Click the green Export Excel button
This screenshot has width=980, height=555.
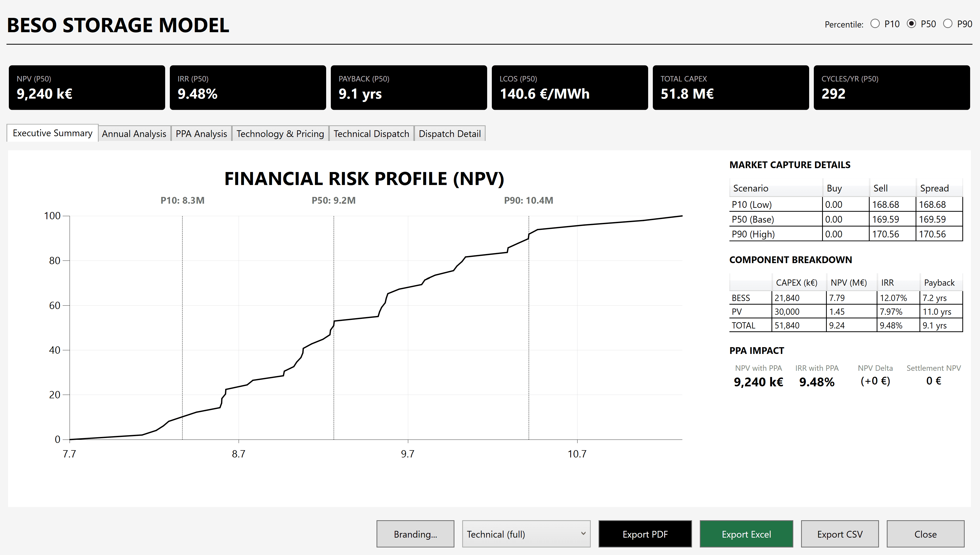pos(746,534)
